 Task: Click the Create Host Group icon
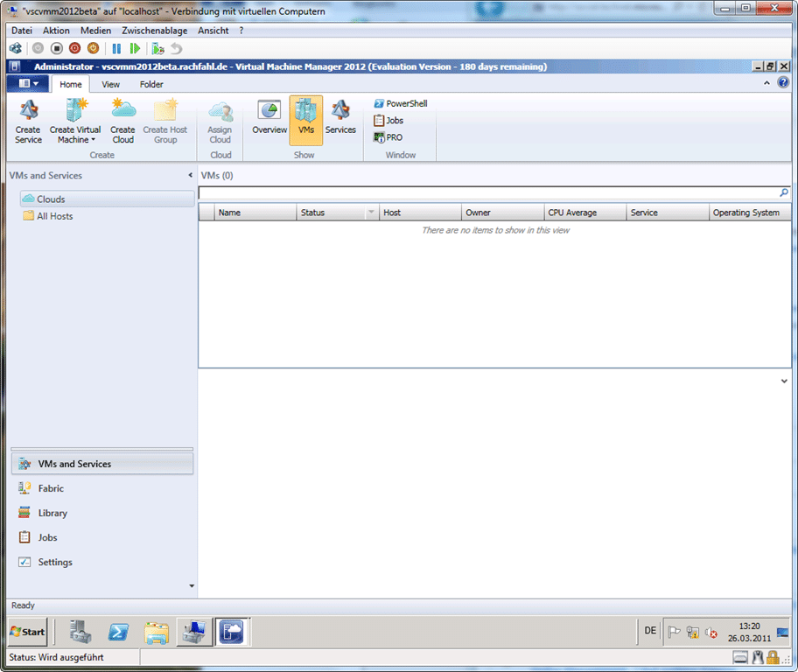click(x=164, y=122)
